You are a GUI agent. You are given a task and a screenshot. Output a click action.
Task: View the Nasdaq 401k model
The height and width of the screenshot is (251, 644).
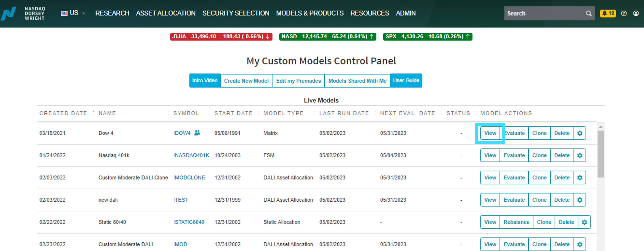pos(490,155)
